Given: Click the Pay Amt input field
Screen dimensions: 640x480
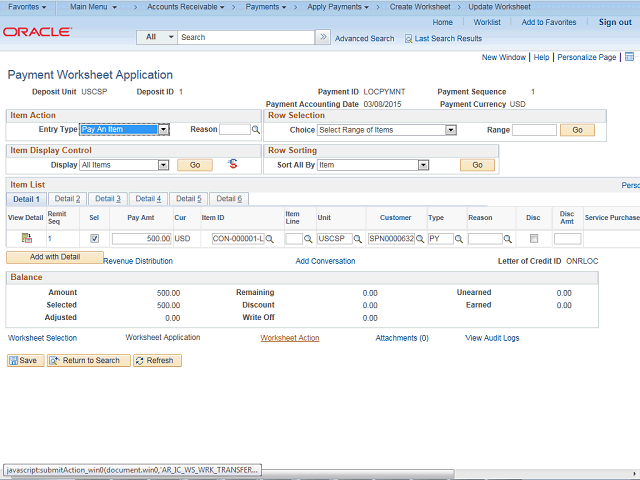Looking at the screenshot, I should point(141,239).
